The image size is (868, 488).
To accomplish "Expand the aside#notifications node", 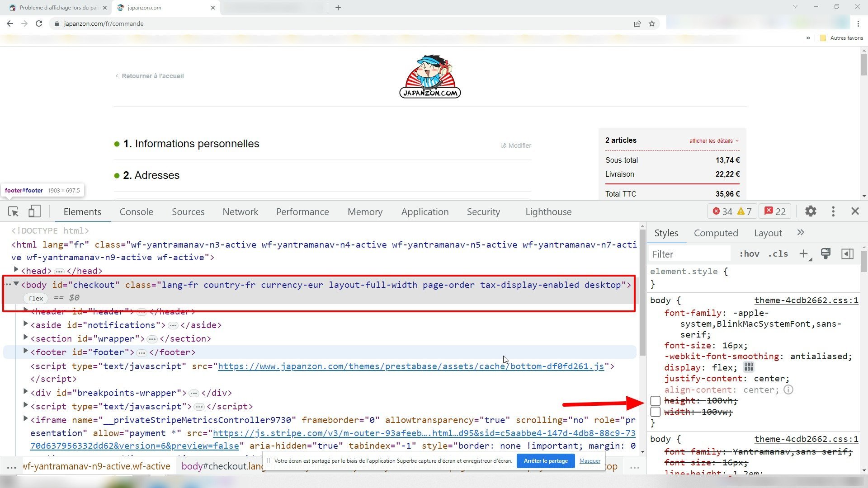I will [26, 324].
